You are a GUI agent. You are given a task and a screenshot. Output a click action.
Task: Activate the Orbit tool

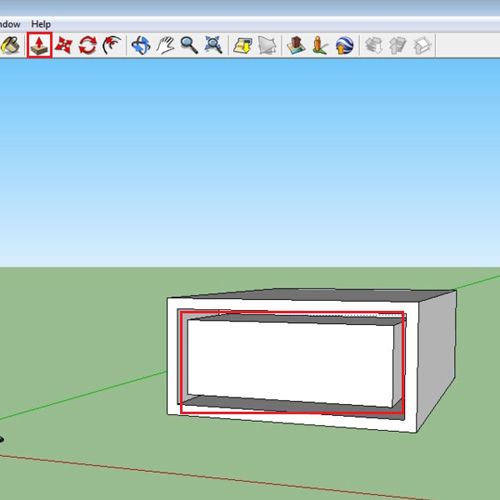141,45
